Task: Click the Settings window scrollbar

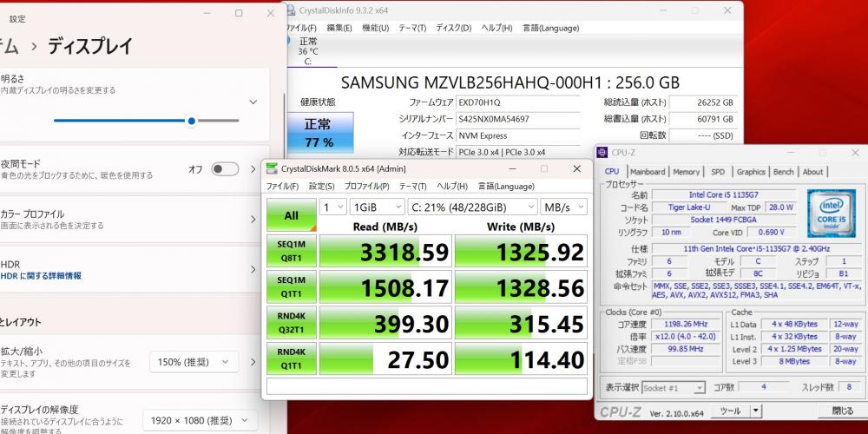Action: coord(284,128)
